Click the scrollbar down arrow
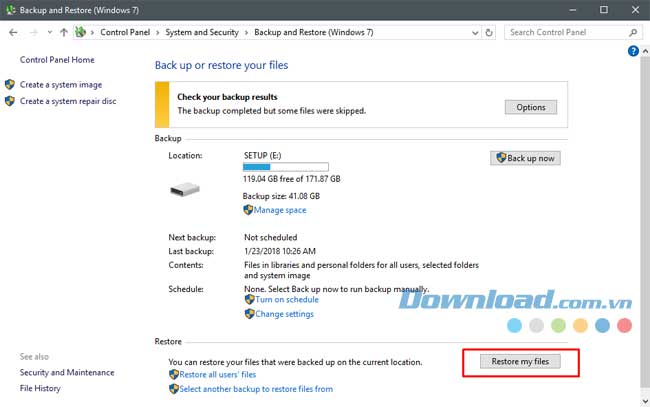This screenshot has height=407, width=650. coord(645,401)
